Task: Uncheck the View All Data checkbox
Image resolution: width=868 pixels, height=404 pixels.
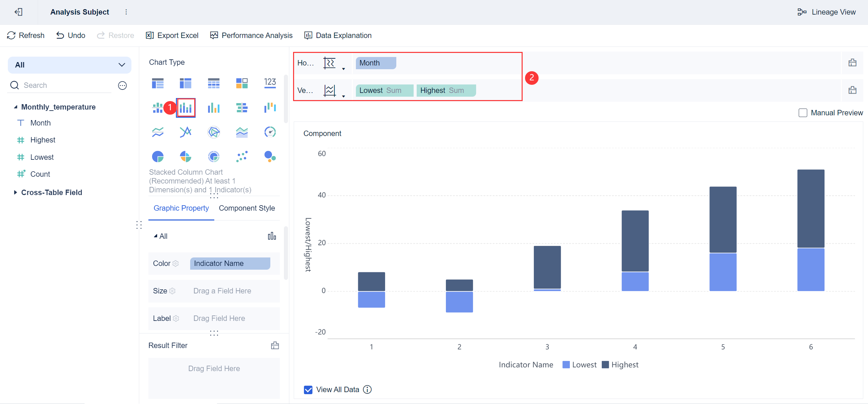Action: tap(308, 390)
